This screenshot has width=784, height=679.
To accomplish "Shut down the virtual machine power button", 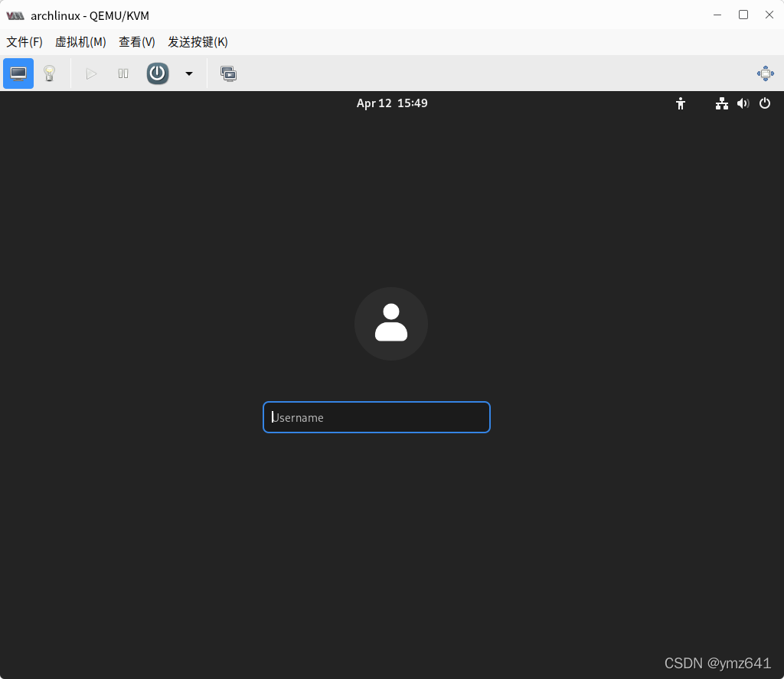I will (158, 73).
